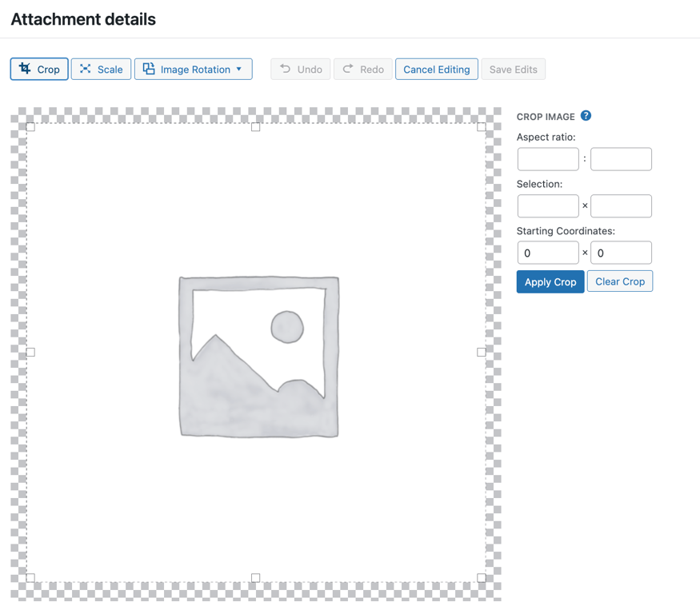Open the Crop Image help tooltip
This screenshot has height=614, width=700.
click(x=586, y=116)
